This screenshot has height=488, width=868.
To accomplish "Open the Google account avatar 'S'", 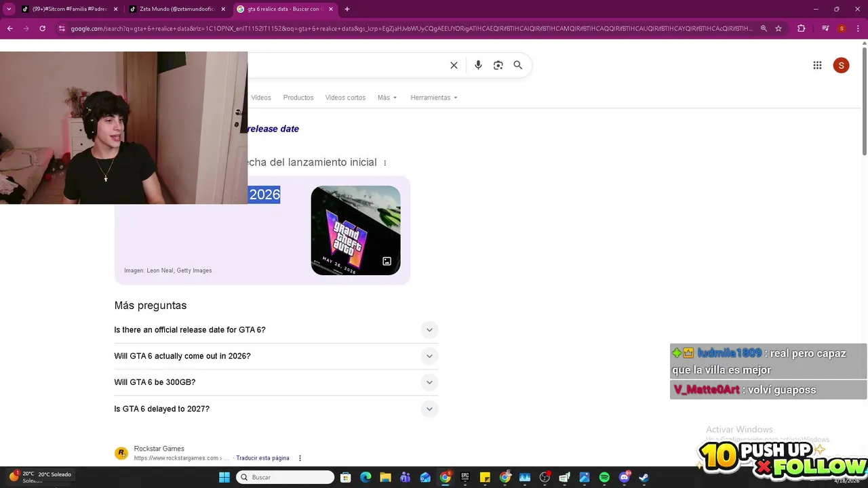I will 841,65.
